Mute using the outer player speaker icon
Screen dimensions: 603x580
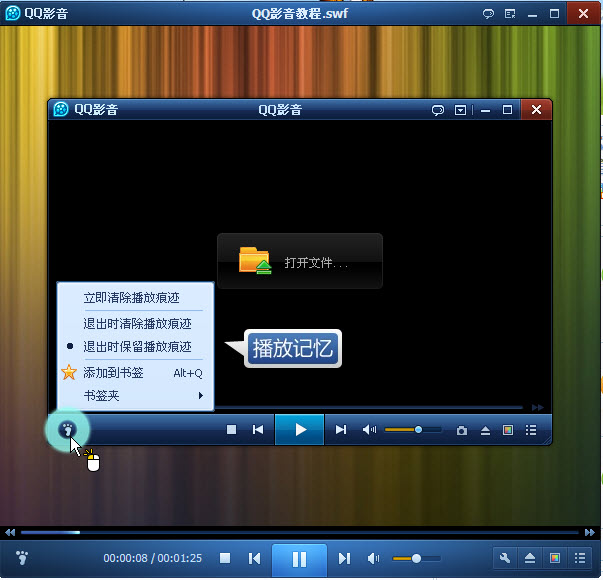tap(373, 558)
